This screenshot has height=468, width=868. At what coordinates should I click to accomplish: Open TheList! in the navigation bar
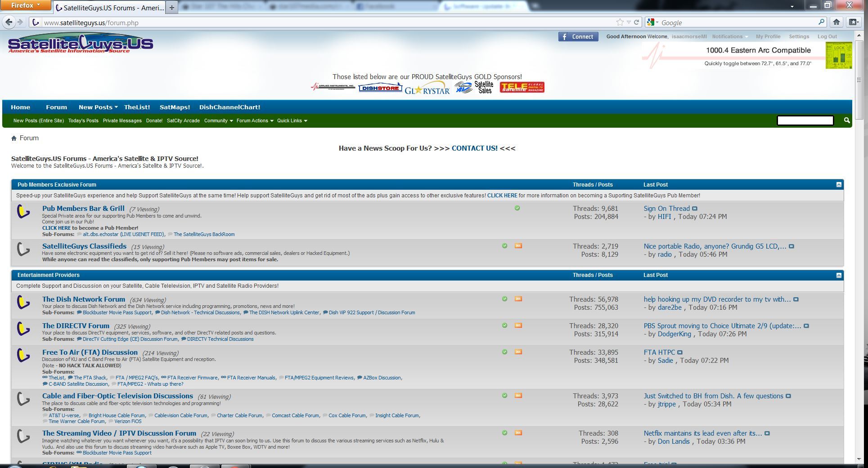tap(137, 107)
